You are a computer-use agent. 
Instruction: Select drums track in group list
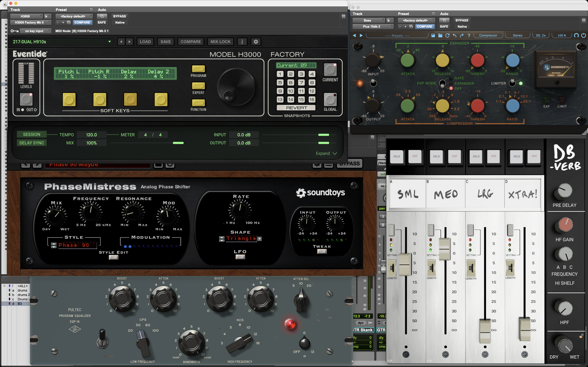[22, 290]
